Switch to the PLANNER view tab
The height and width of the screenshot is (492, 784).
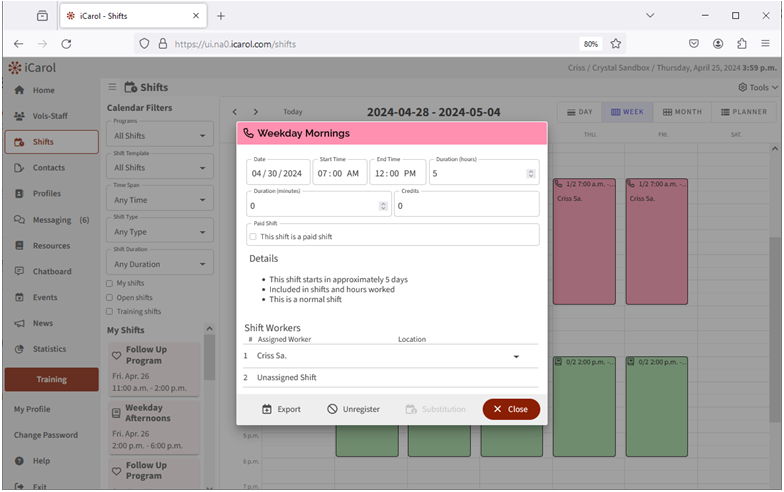(741, 112)
